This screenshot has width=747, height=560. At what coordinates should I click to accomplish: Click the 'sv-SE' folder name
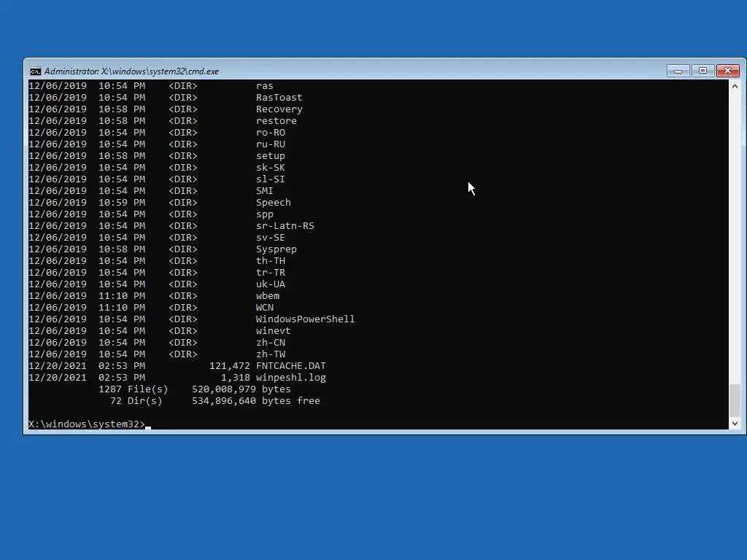[271, 237]
